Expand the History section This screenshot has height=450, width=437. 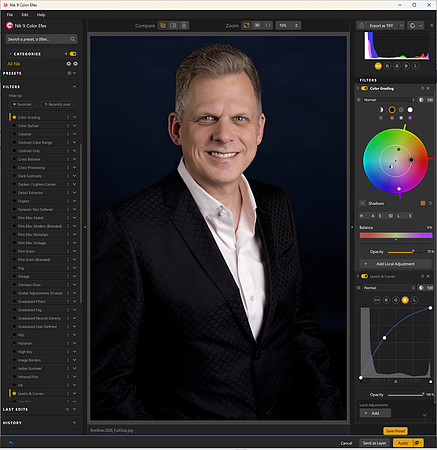74,423
